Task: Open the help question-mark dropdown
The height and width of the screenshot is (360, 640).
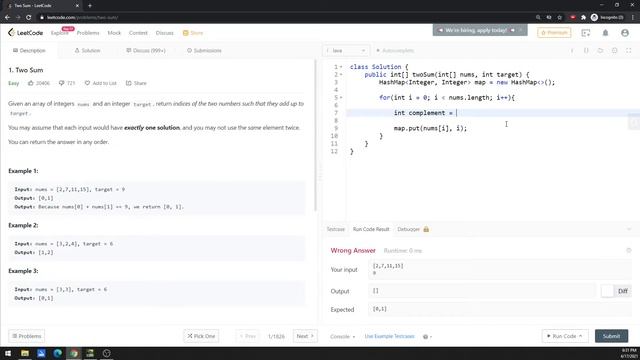Action: (427, 336)
